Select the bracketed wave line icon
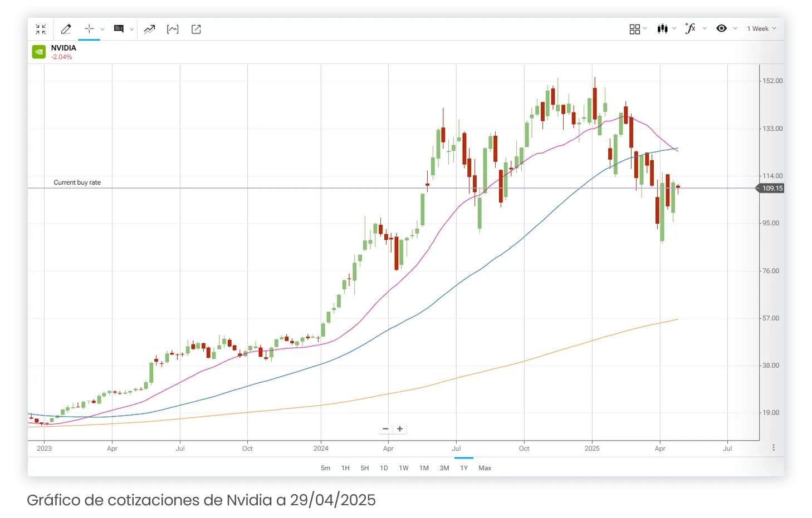 coord(173,29)
